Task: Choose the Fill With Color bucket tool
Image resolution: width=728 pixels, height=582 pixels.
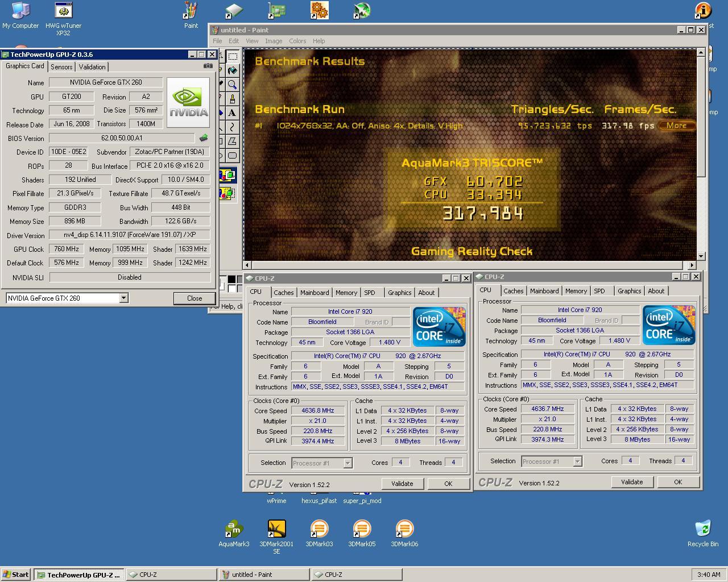Action: tap(233, 70)
